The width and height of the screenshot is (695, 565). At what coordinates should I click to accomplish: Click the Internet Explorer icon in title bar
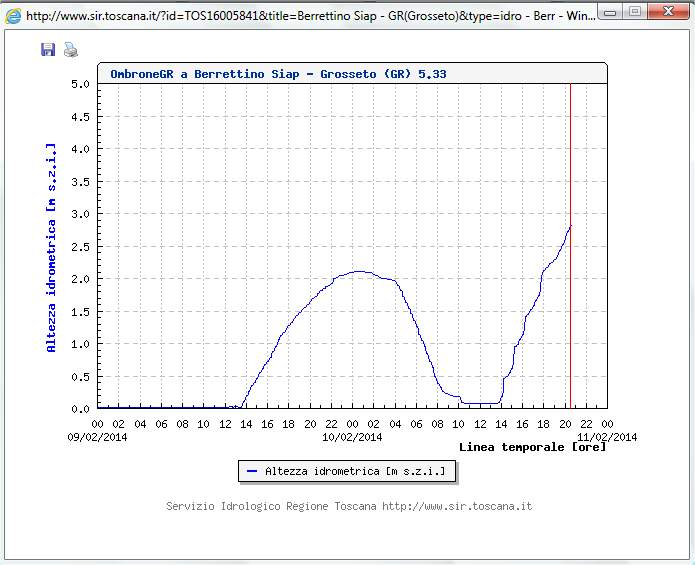coord(13,16)
